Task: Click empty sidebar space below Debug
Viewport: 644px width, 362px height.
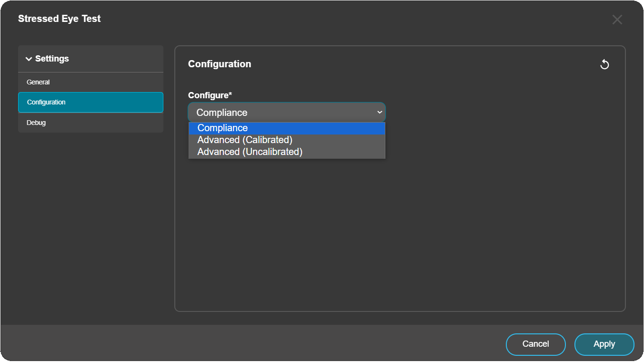Action: pyautogui.click(x=91, y=215)
